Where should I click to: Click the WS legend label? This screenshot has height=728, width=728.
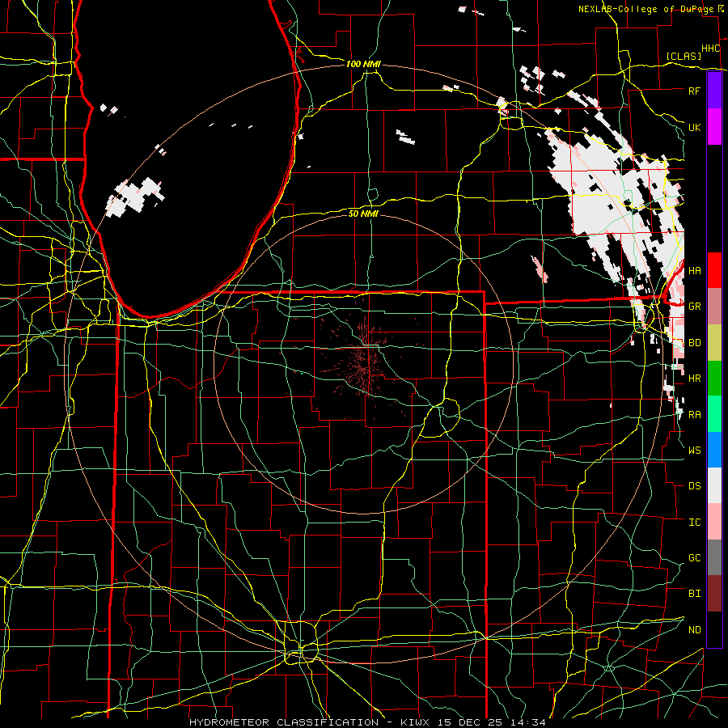[694, 451]
